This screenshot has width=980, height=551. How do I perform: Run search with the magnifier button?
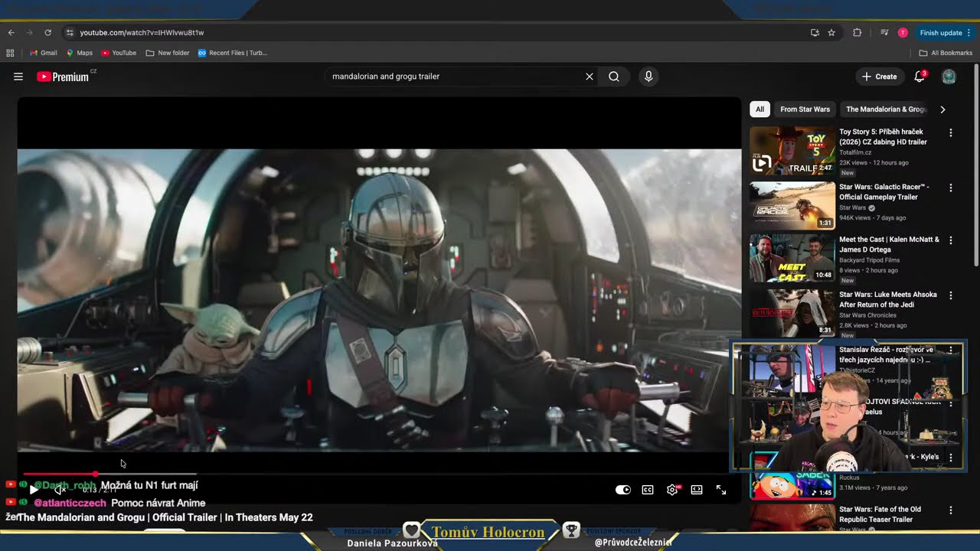tap(614, 77)
